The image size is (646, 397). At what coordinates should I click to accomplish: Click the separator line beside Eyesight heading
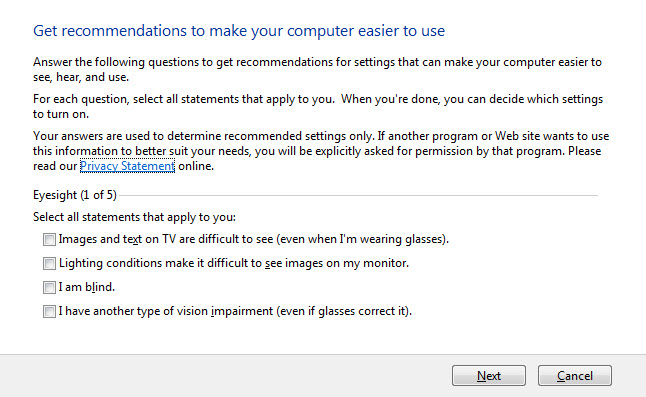[358, 195]
